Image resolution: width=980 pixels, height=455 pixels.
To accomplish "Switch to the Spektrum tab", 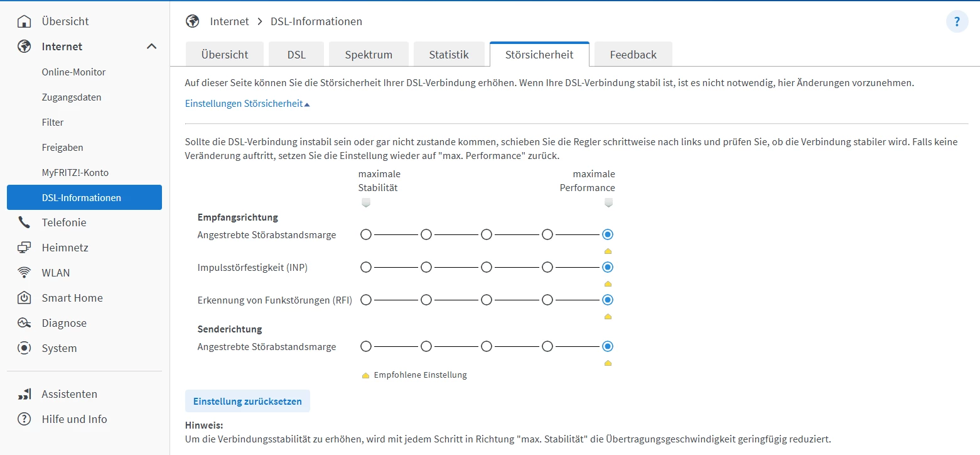I will (x=369, y=55).
